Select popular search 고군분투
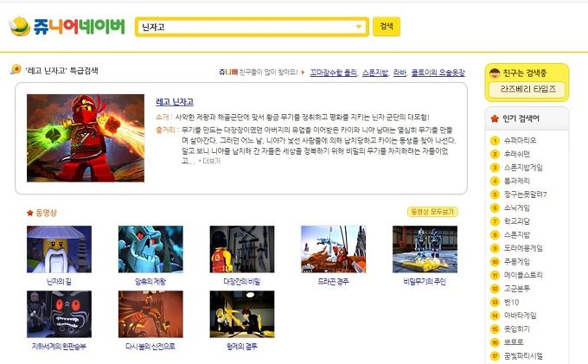588x364 pixels. 517,289
